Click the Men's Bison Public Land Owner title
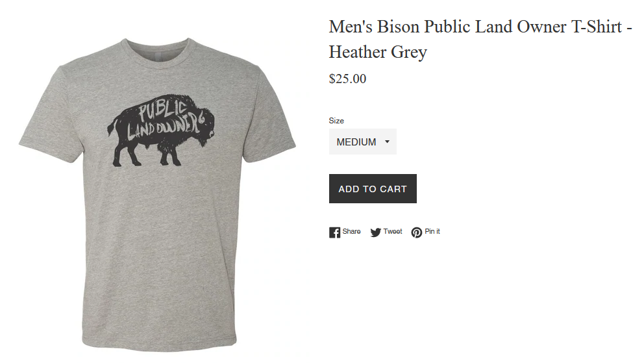Viewport: 644px width, 363px height. click(480, 27)
